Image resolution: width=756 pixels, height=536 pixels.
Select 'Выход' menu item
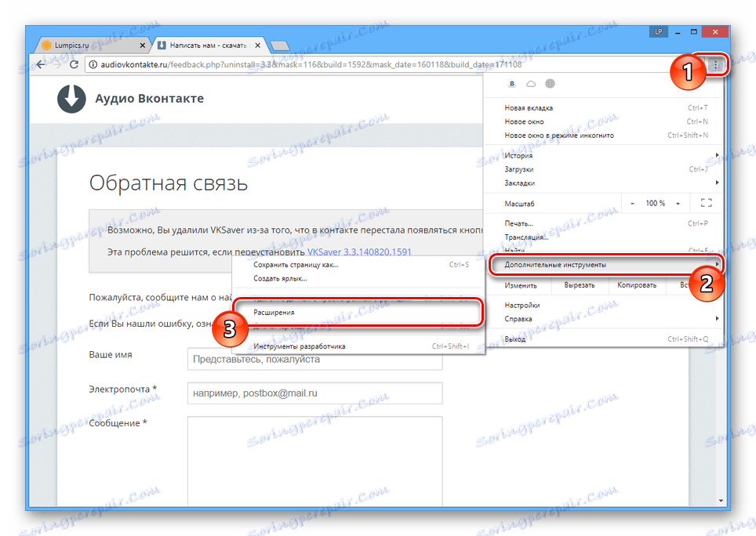pos(605,339)
